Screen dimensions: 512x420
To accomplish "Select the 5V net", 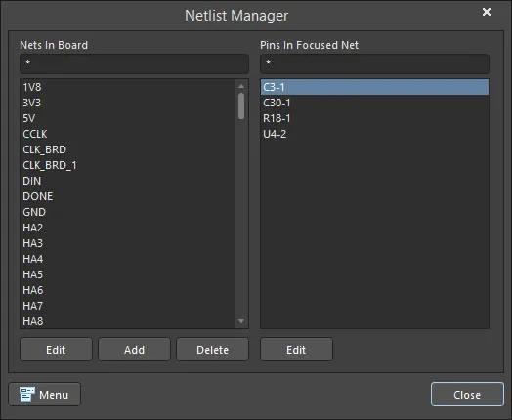I will point(127,118).
